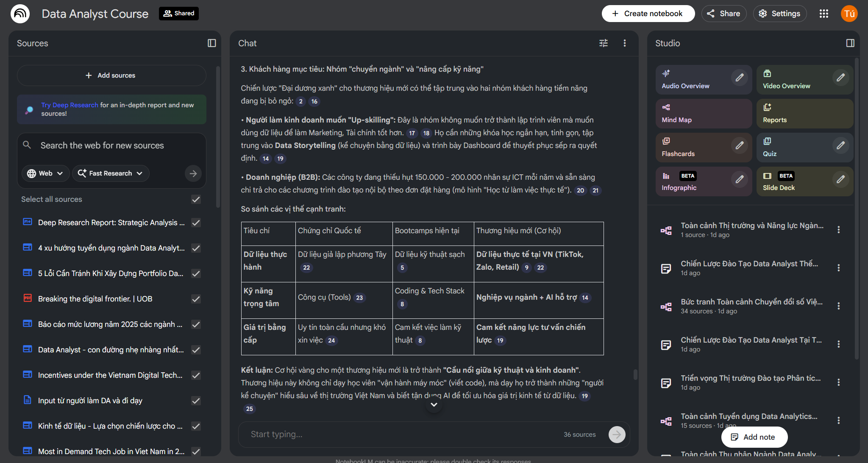Collapse the Studio panel icon
Screen dimensions: 868x463
click(x=850, y=43)
